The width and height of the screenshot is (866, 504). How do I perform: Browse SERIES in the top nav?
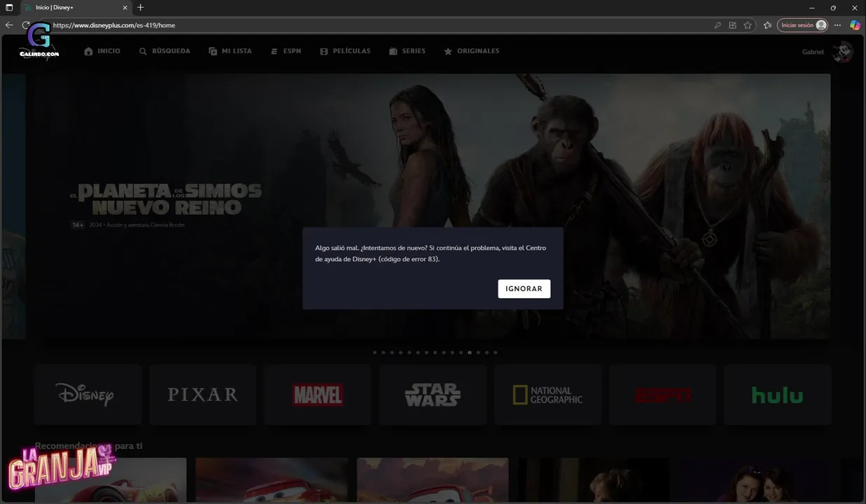pyautogui.click(x=407, y=51)
